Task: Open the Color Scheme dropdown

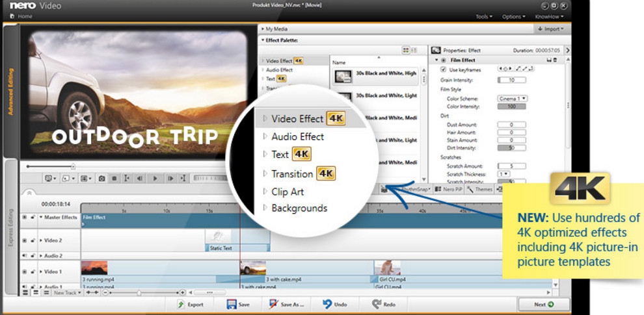Action: 512,99
